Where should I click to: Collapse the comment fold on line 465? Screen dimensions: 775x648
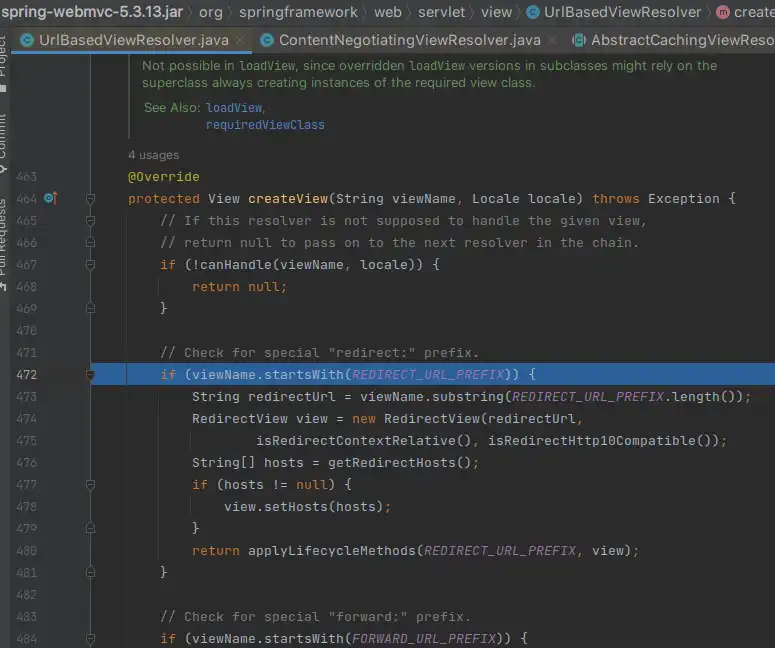90,220
